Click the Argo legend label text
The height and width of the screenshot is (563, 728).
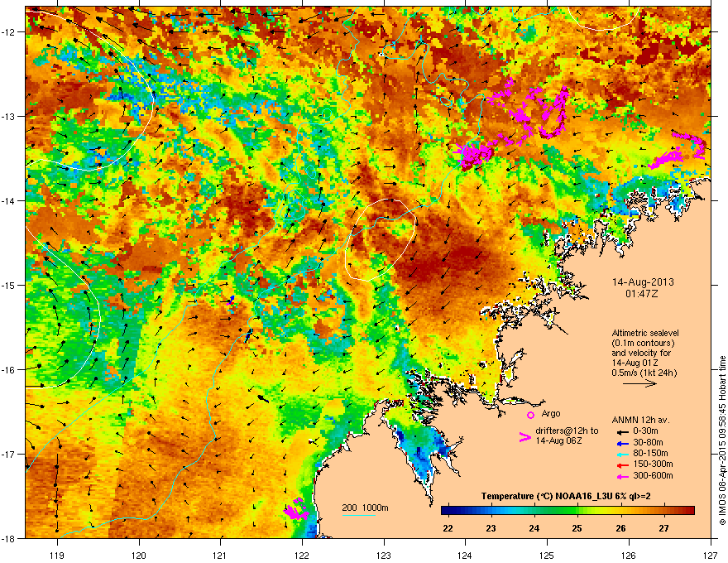(551, 414)
